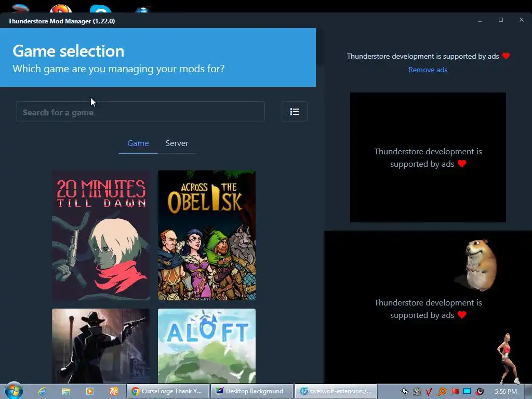Image resolution: width=532 pixels, height=399 pixels.
Task: Close the Thunderstore Mod Manager window
Action: (x=522, y=20)
